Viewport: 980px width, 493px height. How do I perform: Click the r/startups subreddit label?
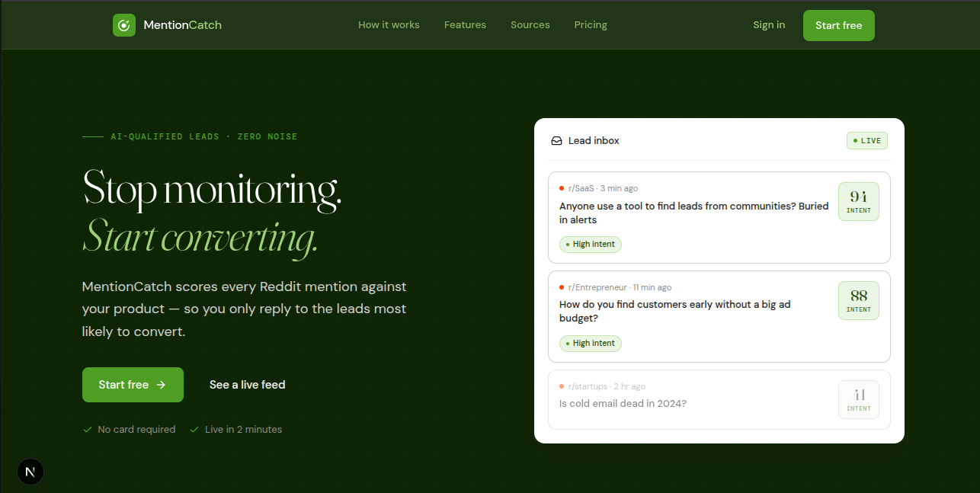588,386
